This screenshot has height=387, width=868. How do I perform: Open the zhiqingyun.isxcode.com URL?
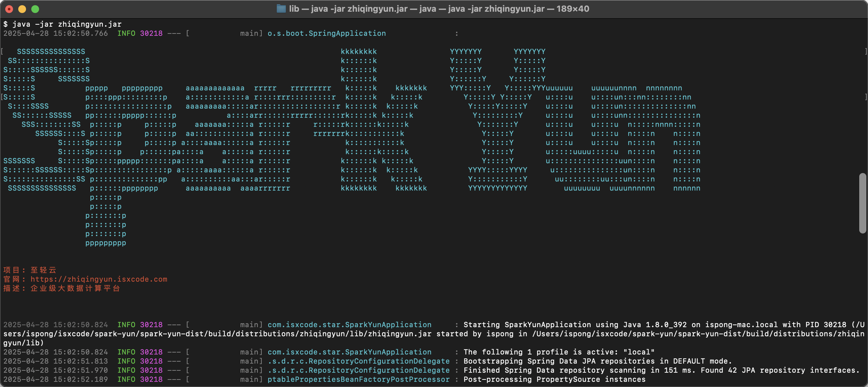tap(99, 279)
